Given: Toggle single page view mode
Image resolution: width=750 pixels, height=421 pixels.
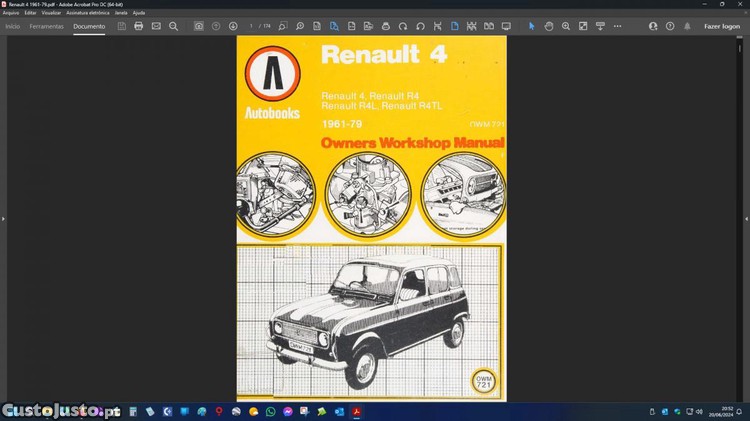Looking at the screenshot, I should (x=454, y=26).
